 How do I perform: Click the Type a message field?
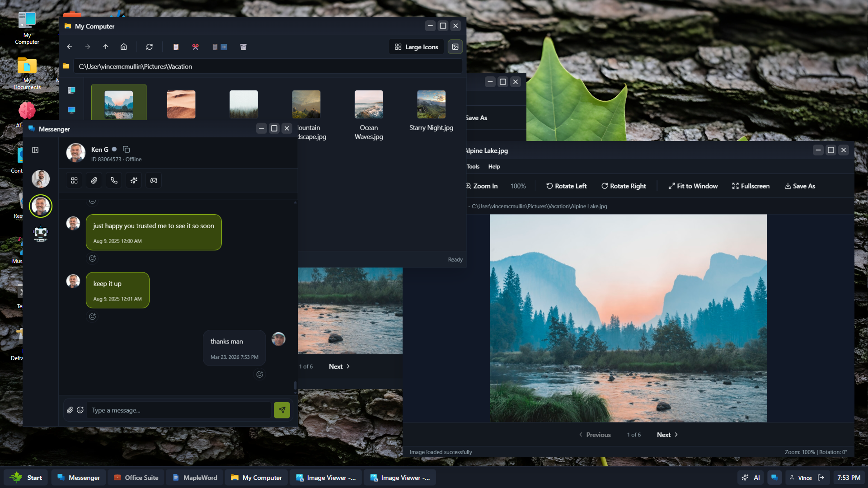pyautogui.click(x=179, y=410)
